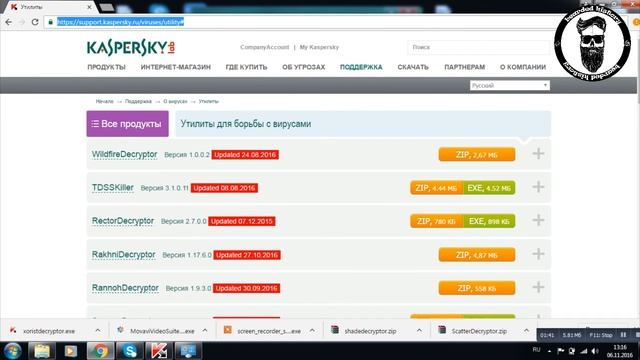Open the TDSSKiller link
The height and width of the screenshot is (360, 640).
pyautogui.click(x=113, y=188)
